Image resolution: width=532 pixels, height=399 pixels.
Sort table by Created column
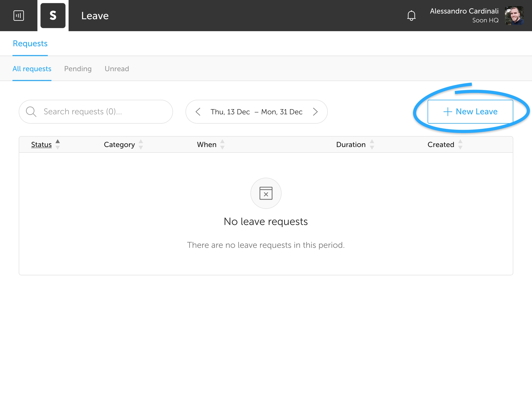(x=441, y=145)
